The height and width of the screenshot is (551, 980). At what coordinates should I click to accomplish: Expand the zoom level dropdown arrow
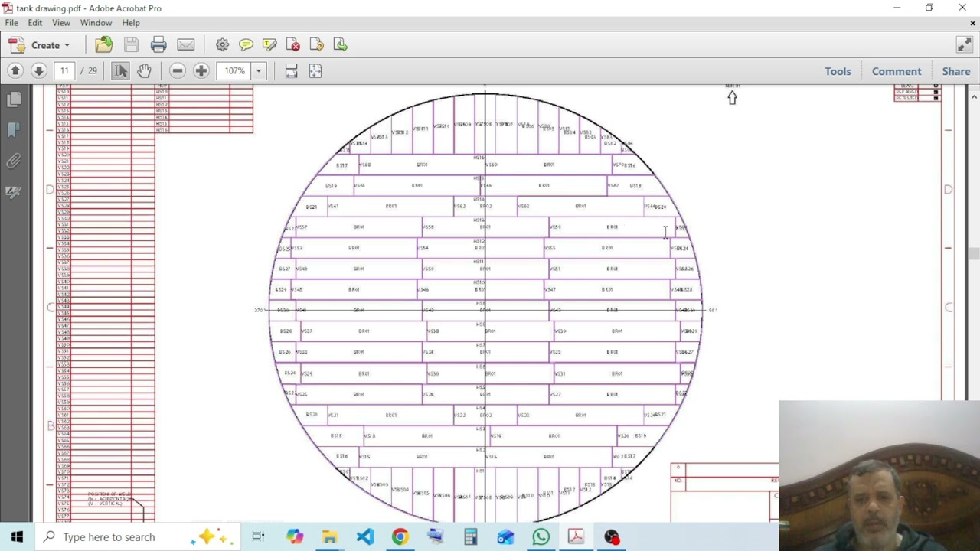(x=259, y=71)
